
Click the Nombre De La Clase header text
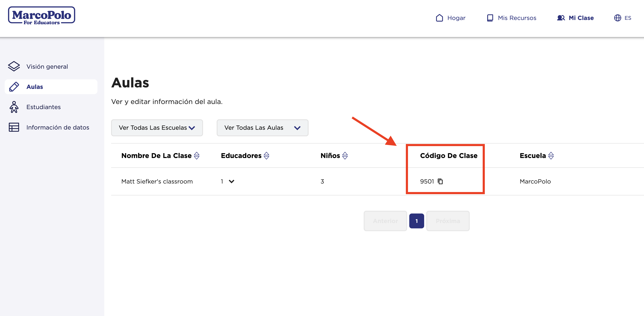tap(156, 156)
